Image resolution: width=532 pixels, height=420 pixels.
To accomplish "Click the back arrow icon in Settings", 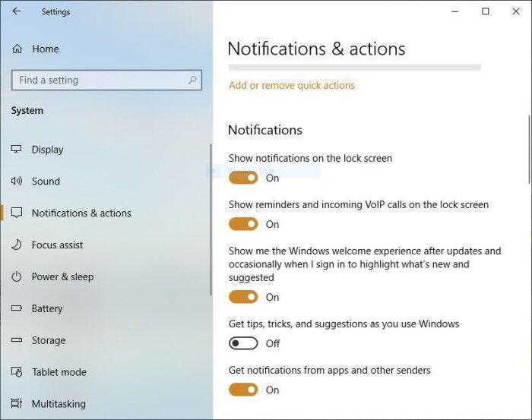I will (16, 11).
